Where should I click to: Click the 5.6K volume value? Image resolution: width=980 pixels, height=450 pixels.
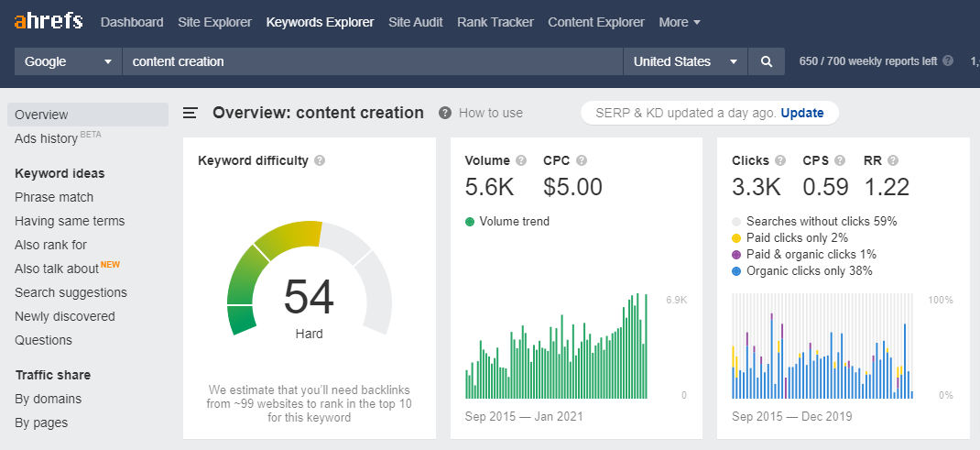(489, 187)
